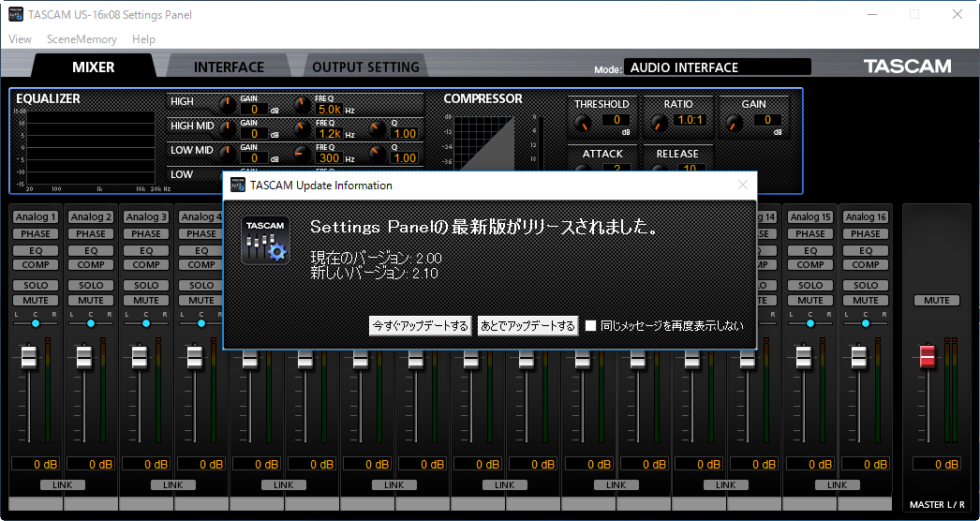Click the RATIO 1.0:1 value field
Viewport: 980px width, 521px height.
(690, 119)
